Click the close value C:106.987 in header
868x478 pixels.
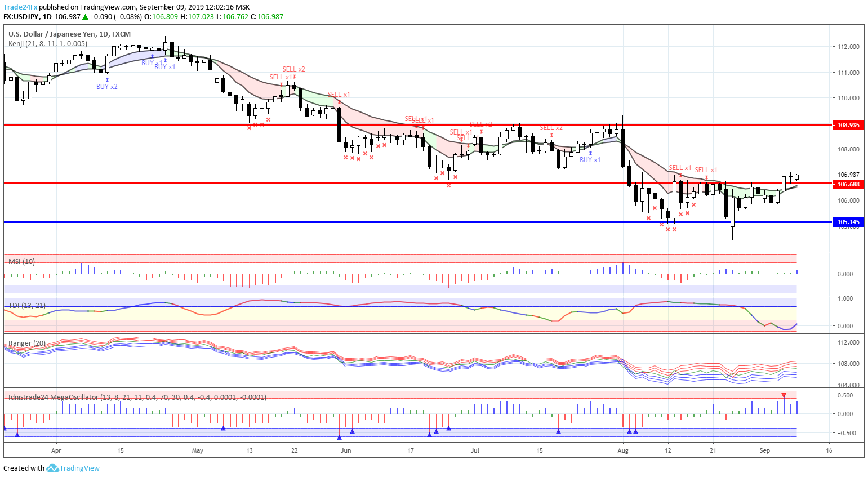267,17
